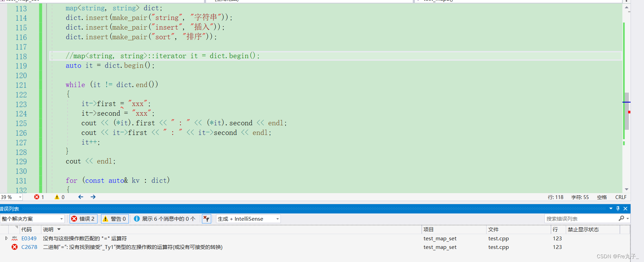Click the clear error list filter icon
The image size is (644, 262).
[206, 219]
